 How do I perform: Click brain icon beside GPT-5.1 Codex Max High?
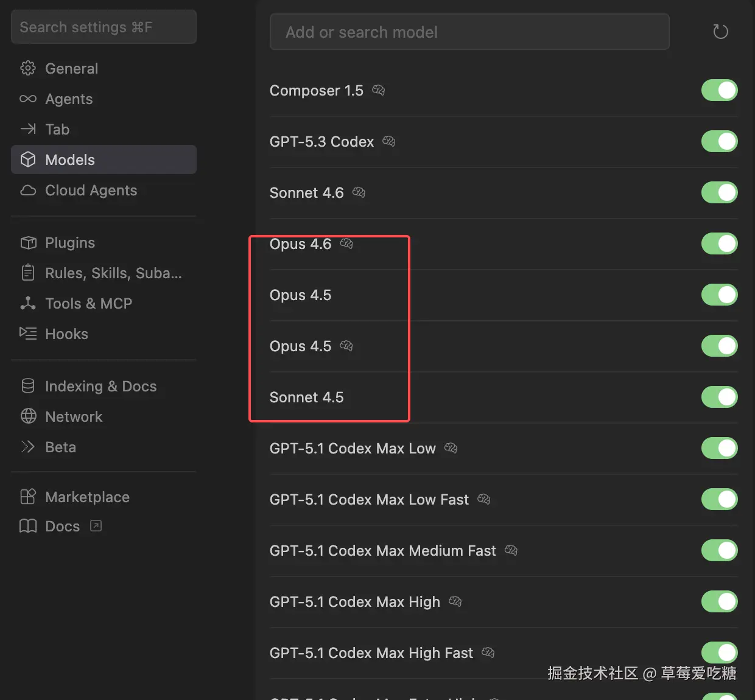click(455, 601)
